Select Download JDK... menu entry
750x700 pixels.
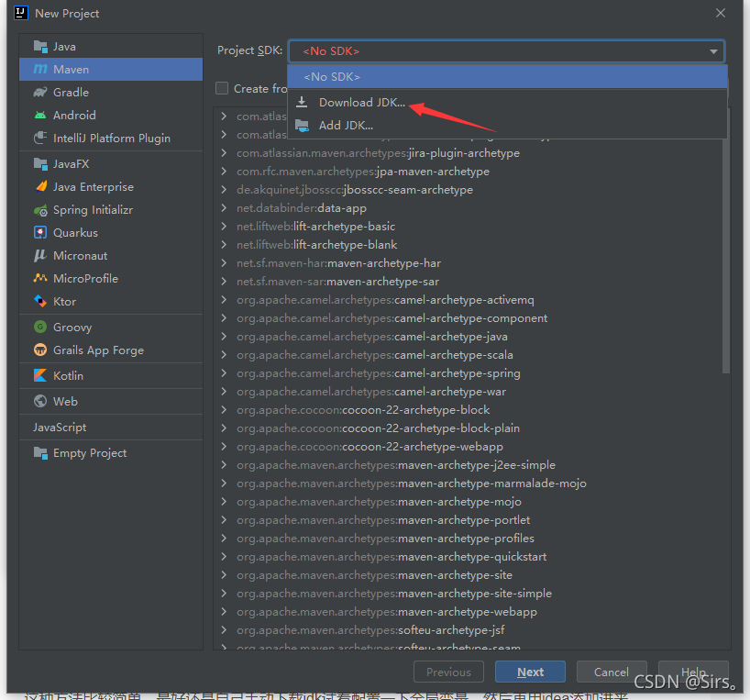508,103
